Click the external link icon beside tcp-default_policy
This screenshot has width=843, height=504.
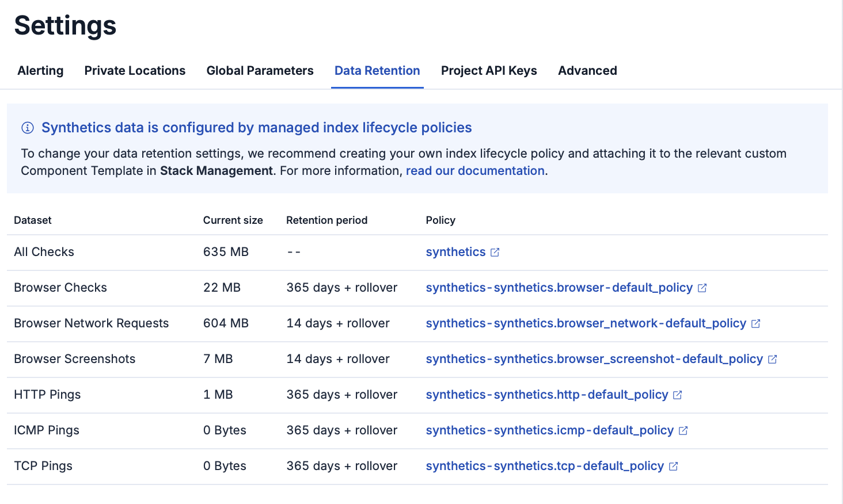click(673, 466)
